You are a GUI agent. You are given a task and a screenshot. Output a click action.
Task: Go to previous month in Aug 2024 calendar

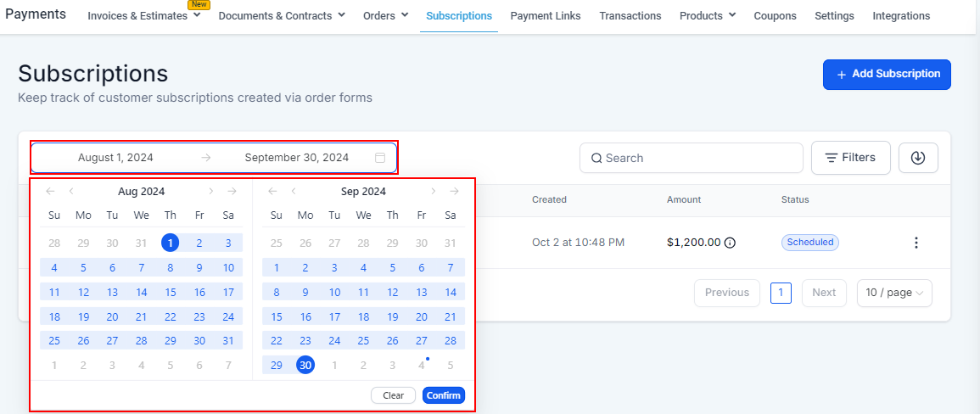[x=72, y=192]
